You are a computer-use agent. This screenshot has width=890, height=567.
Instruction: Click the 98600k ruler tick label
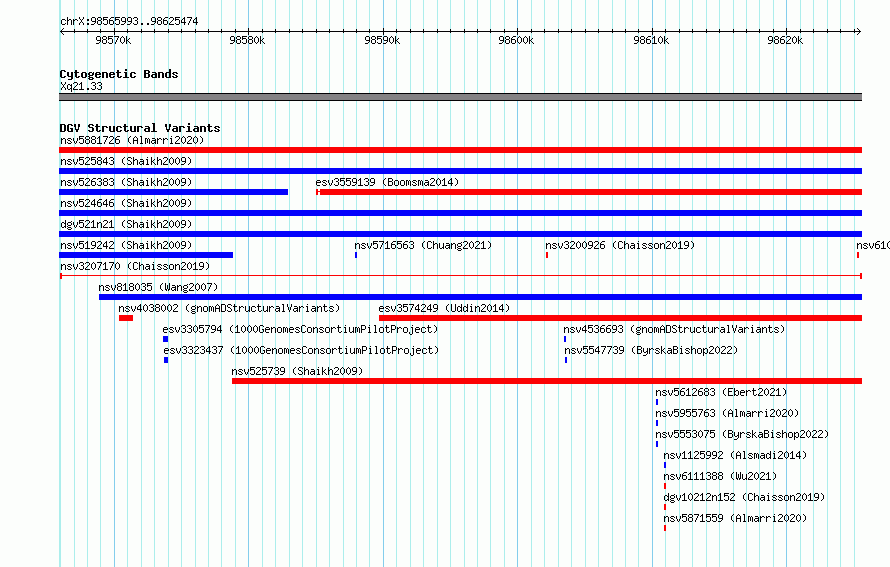click(516, 40)
